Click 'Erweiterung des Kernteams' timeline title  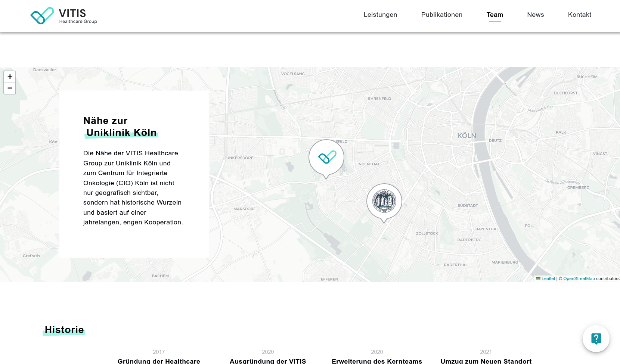coord(377,361)
